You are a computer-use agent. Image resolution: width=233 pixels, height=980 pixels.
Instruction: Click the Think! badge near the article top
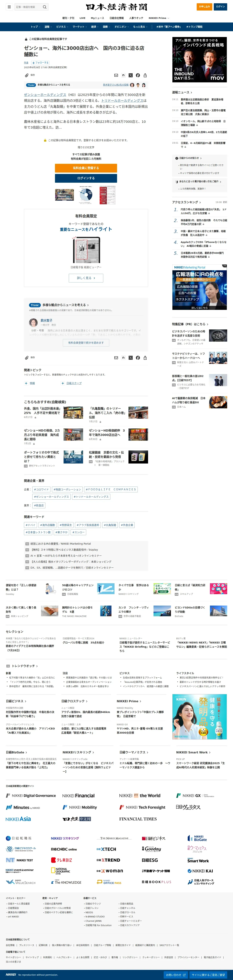tap(31, 85)
